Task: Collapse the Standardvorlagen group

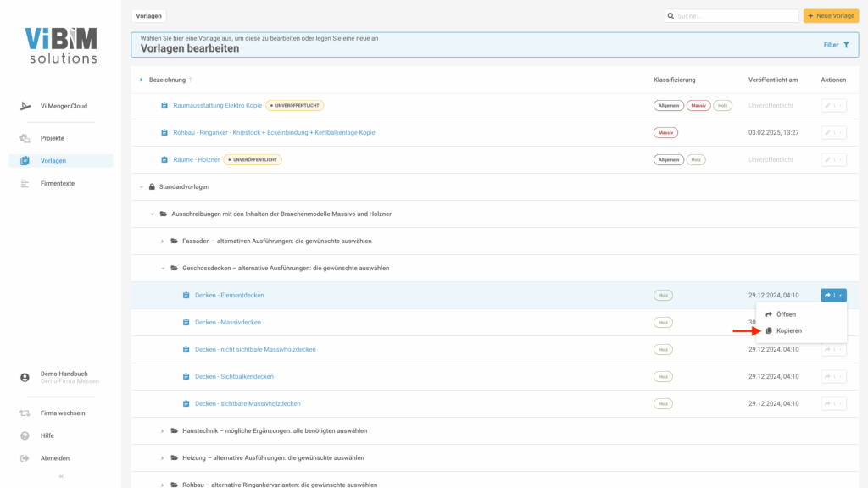Action: pos(142,186)
